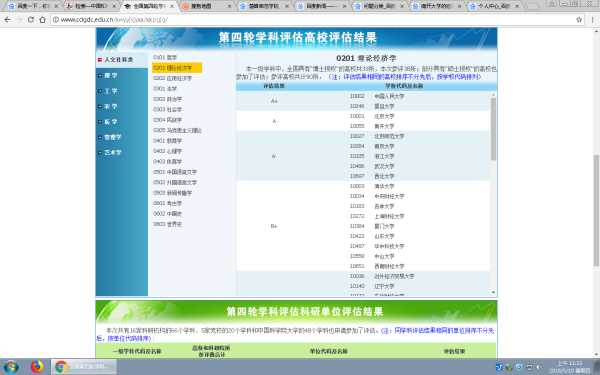This screenshot has width=600, height=375.
Task: Close the 搜狗地图 tab
Action: 230,6
